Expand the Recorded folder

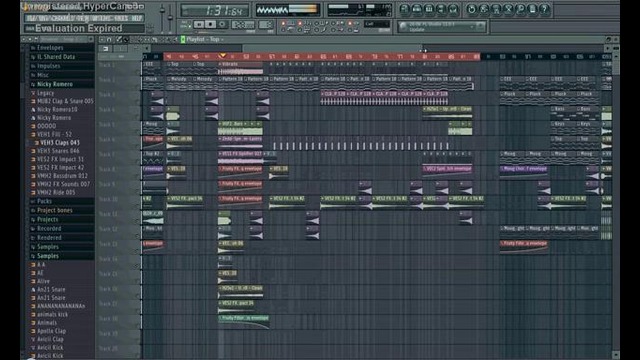49,229
